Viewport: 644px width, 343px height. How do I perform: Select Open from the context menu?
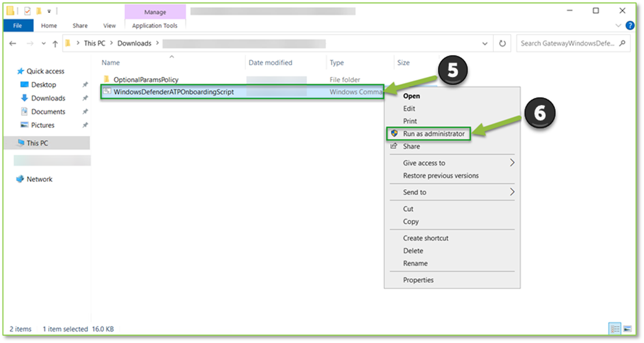[x=411, y=95]
